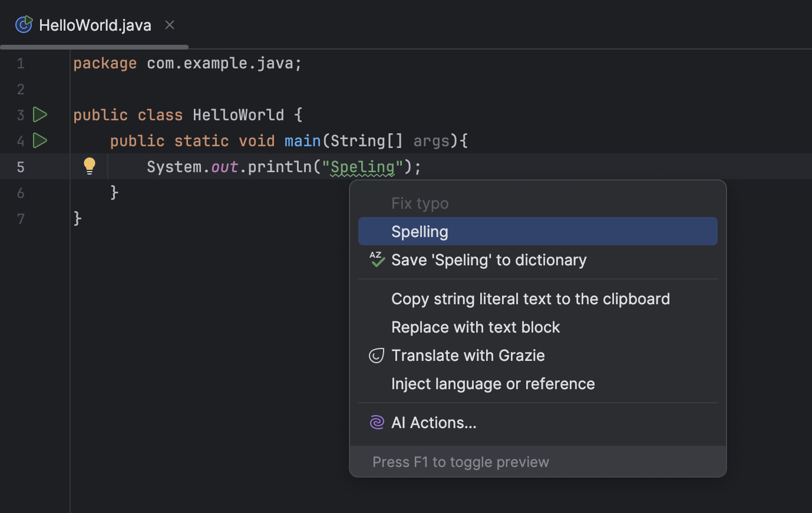Switch to the HelloWorld.java tab
The height and width of the screenshot is (513, 812).
point(94,24)
